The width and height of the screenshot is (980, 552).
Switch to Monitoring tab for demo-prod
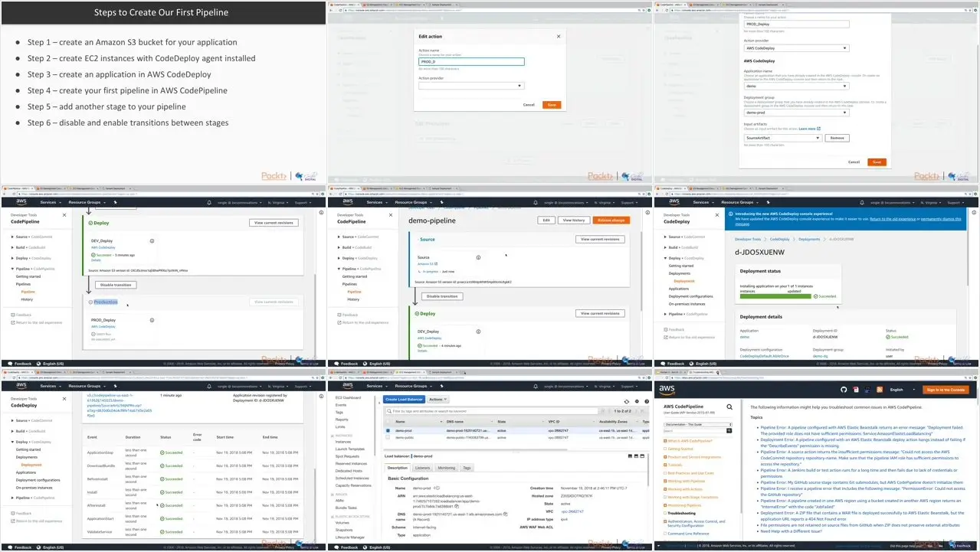point(446,467)
